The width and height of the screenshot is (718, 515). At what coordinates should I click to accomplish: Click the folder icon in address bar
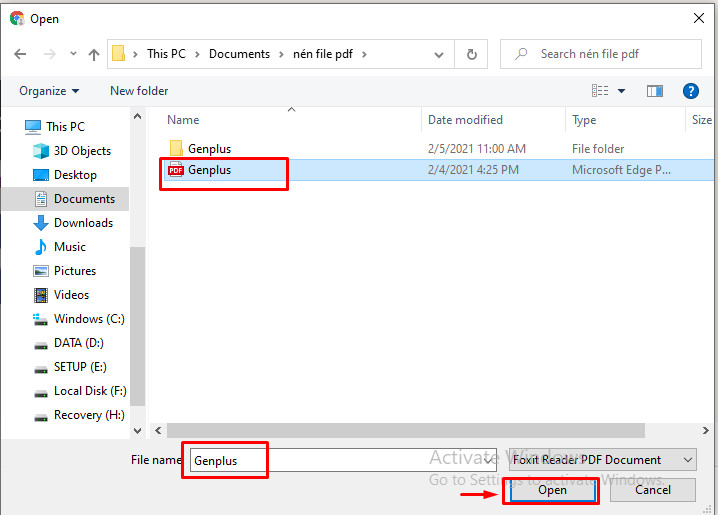coord(119,54)
